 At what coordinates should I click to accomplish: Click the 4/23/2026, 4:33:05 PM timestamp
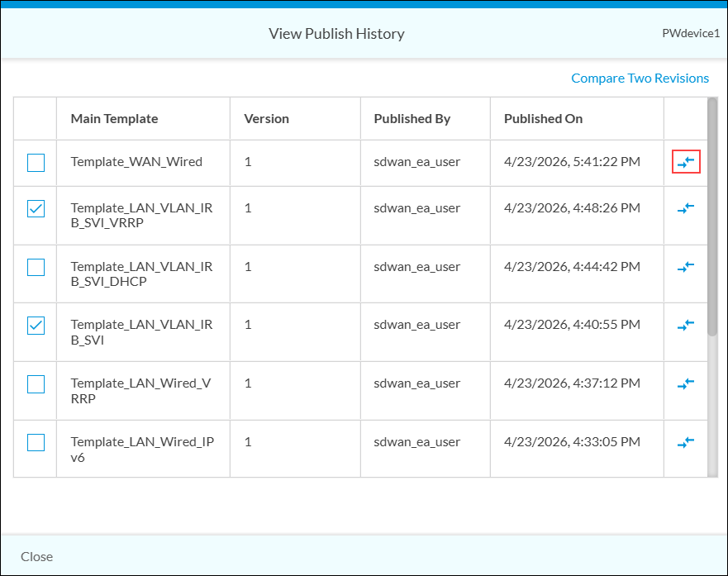coord(572,442)
